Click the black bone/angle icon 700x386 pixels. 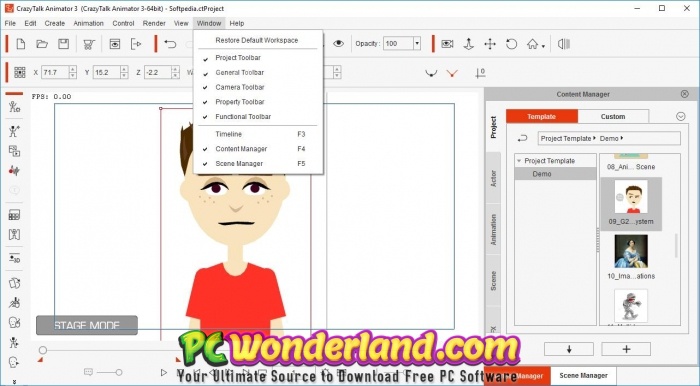(x=431, y=73)
